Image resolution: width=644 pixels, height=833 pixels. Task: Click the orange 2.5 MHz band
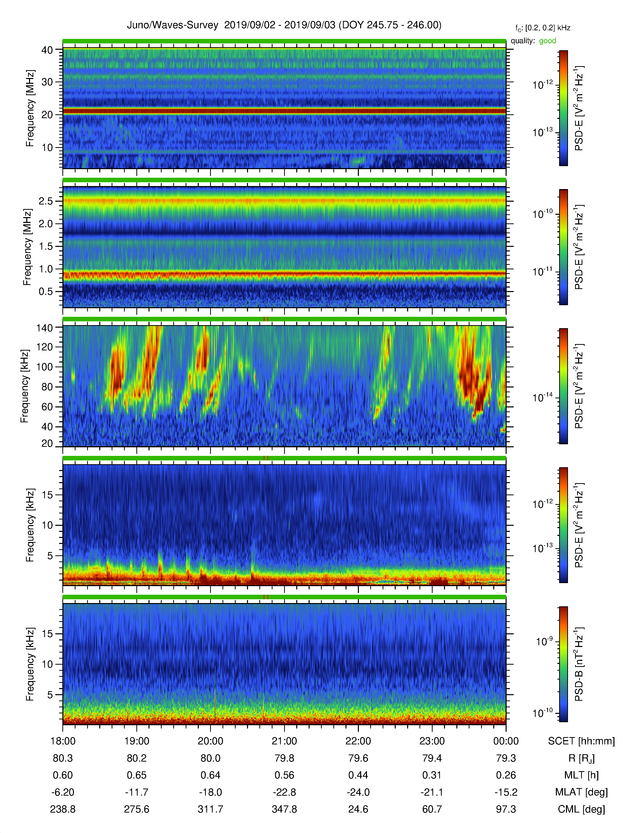(x=284, y=201)
